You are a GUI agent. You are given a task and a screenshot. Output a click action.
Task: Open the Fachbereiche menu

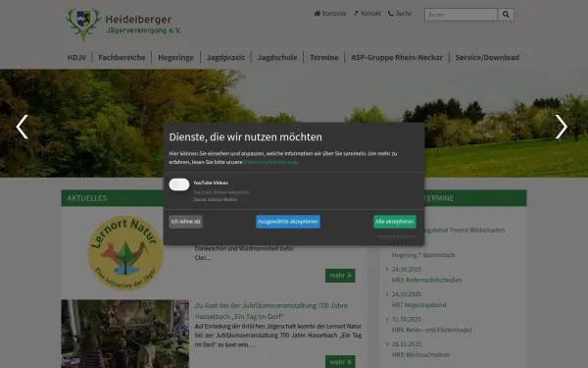pos(122,58)
